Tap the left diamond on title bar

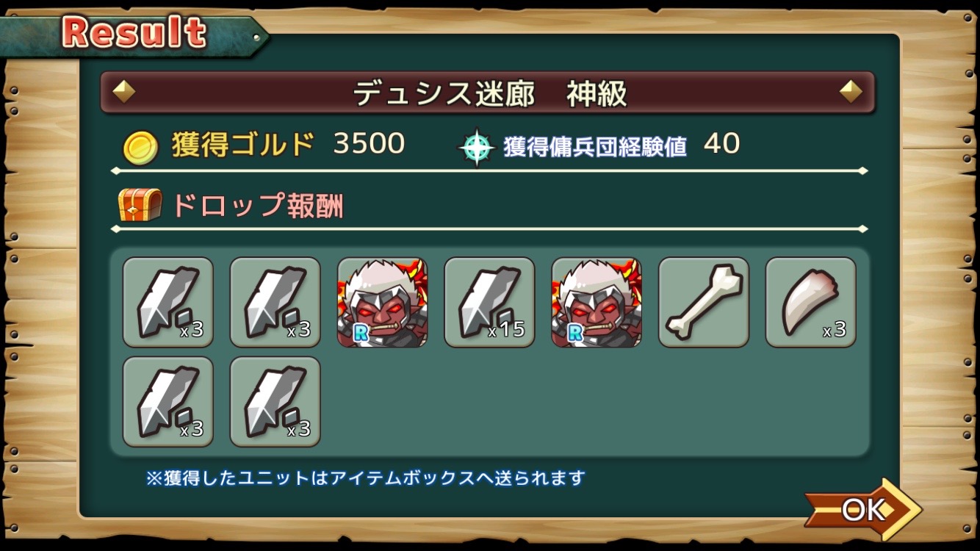[123, 92]
